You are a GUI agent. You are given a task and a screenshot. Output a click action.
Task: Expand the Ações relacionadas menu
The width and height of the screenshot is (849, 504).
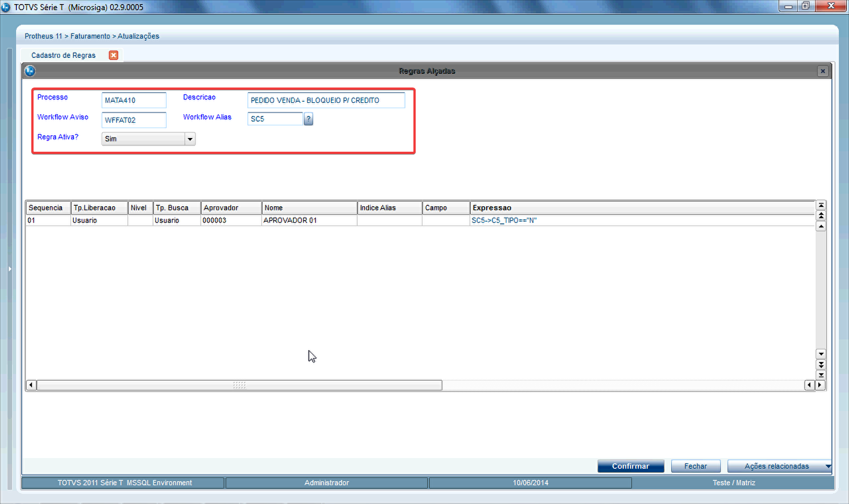(x=827, y=466)
